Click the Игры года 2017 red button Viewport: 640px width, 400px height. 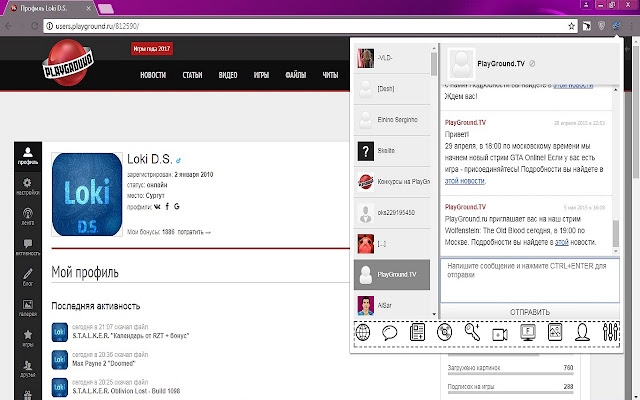coord(152,49)
